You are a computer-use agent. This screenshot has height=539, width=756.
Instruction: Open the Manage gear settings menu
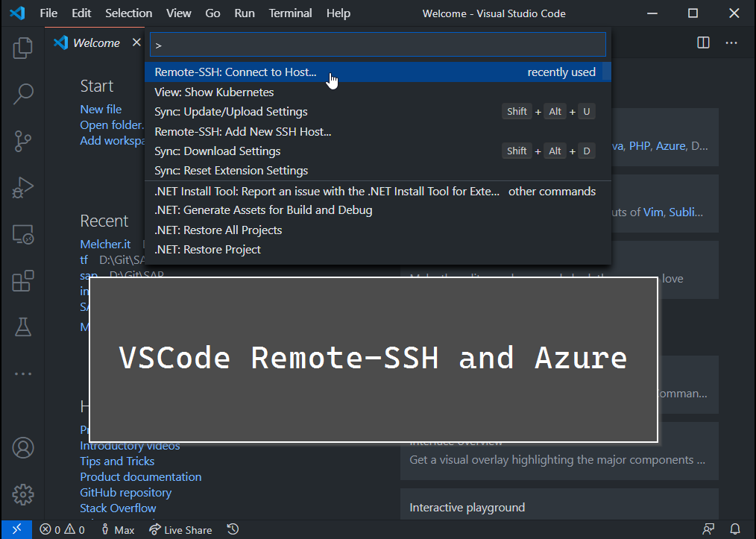(22, 494)
